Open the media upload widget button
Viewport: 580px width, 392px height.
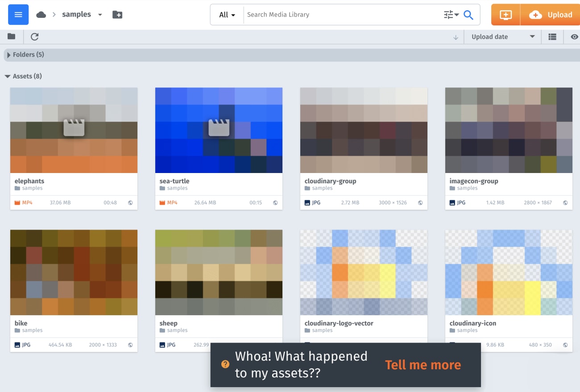pyautogui.click(x=505, y=15)
